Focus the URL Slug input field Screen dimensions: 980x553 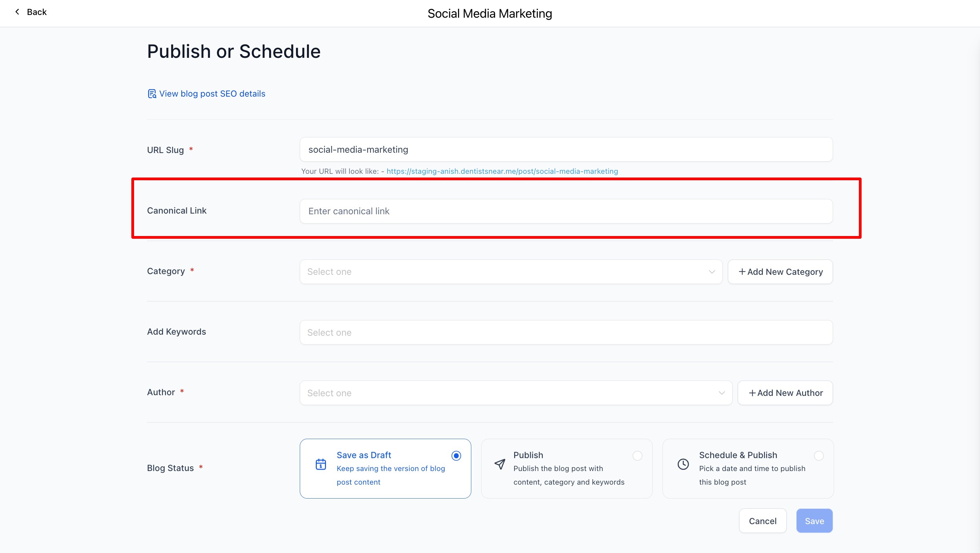click(566, 149)
